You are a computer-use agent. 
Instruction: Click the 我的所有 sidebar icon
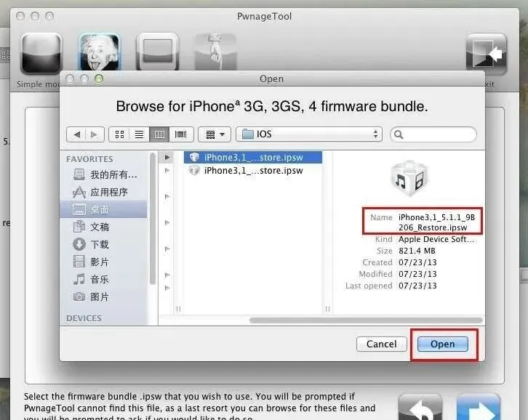[79, 174]
